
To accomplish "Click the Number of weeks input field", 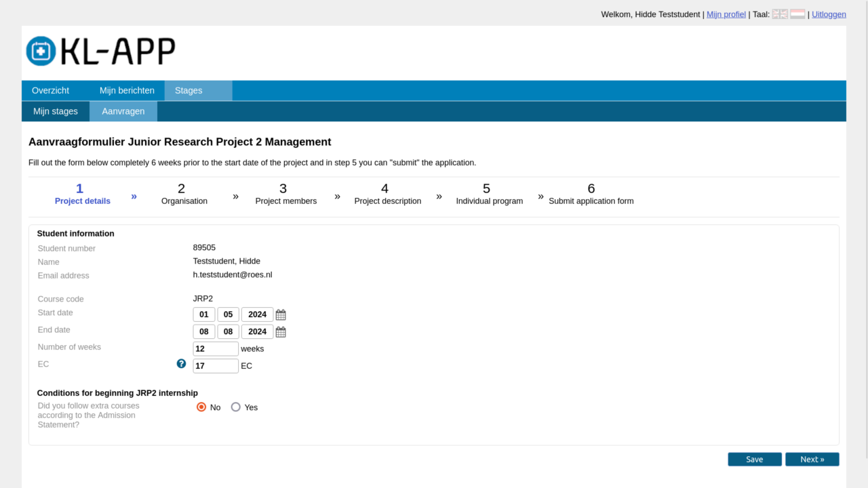I will 216,349.
